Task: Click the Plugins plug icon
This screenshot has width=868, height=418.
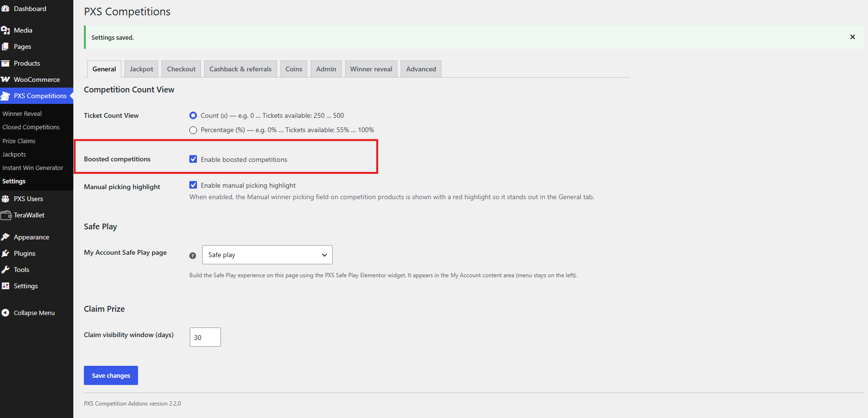Action: 5,253
